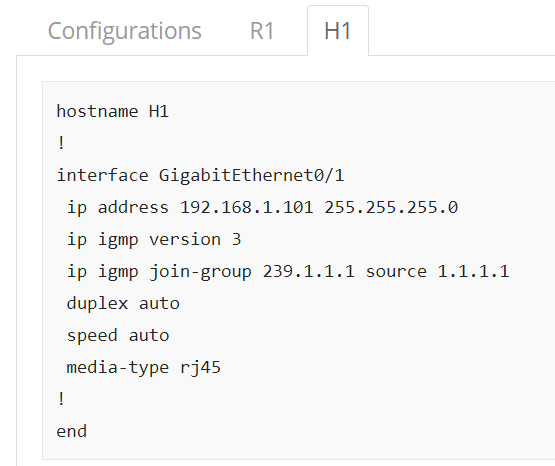The width and height of the screenshot is (555, 466).
Task: Click the word rj45
Action: (200, 368)
